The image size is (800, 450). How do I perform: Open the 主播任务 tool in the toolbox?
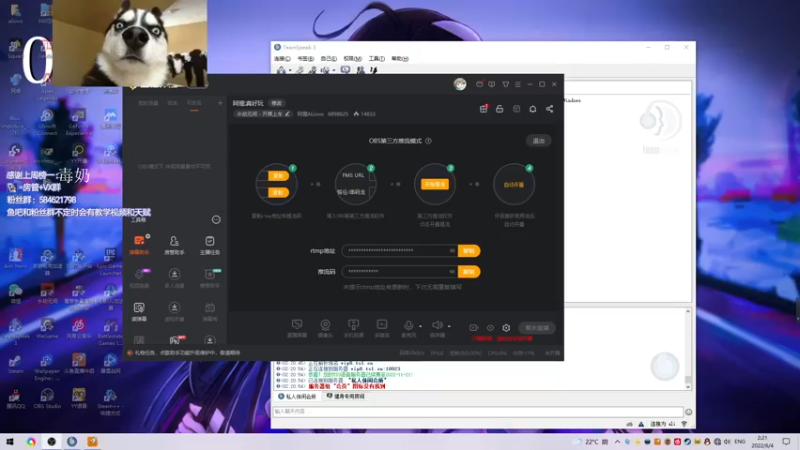[x=210, y=244]
